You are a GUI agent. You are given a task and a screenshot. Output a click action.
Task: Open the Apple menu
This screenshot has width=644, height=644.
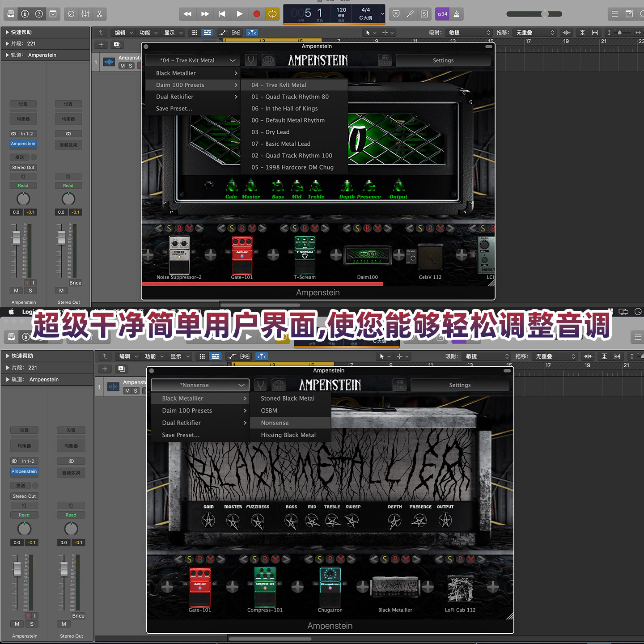(11, 312)
